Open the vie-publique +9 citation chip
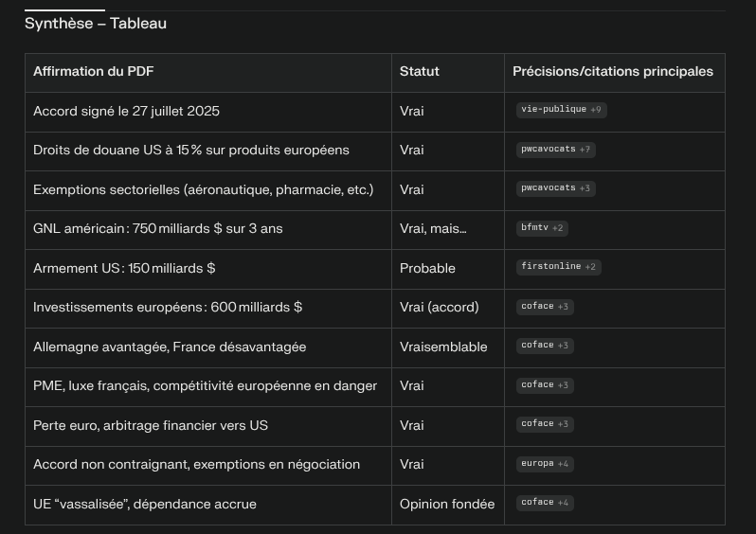 click(x=561, y=110)
